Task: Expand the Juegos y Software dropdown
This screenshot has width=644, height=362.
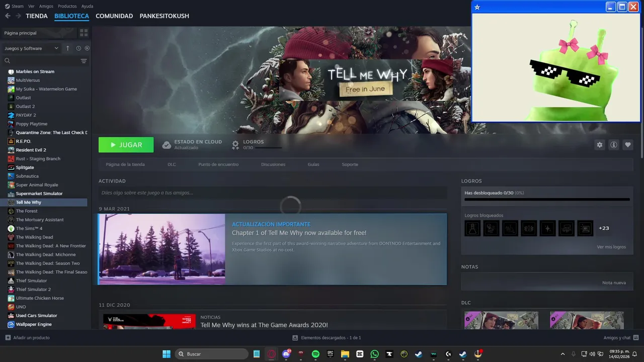Action: click(x=31, y=48)
